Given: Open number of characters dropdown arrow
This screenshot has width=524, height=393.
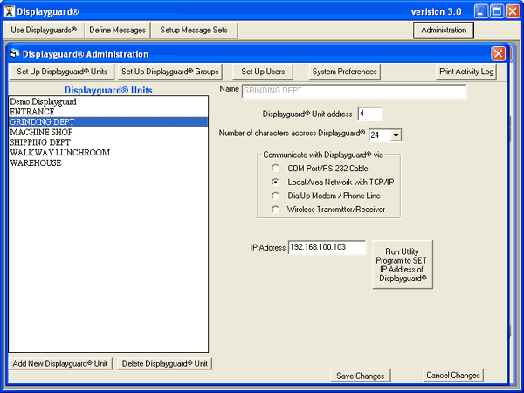Looking at the screenshot, I should pyautogui.click(x=396, y=135).
